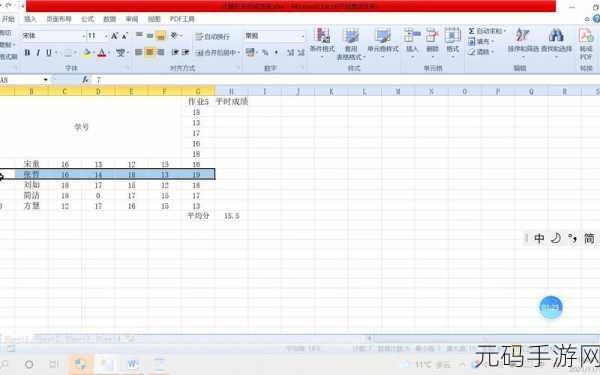Toggle wrap text (自动换行)
Screen dimensions: 600x375
tap(212, 36)
